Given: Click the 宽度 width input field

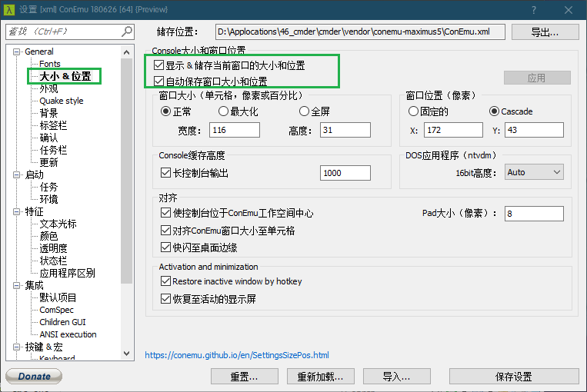Looking at the screenshot, I should pos(235,130).
